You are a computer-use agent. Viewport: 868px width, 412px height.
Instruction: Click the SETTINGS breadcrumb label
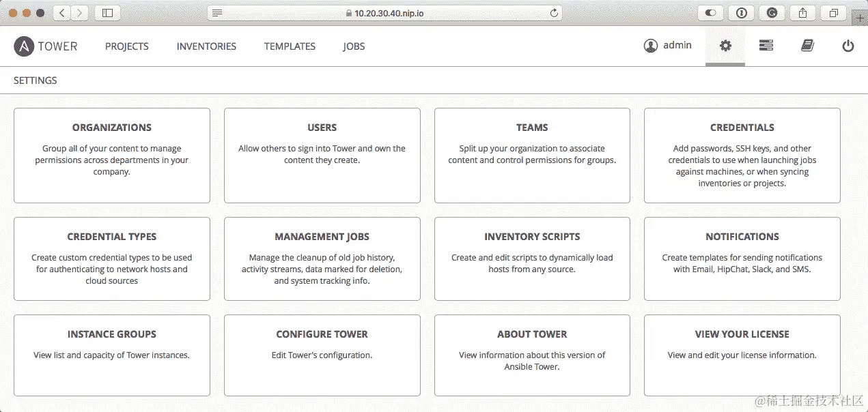36,80
